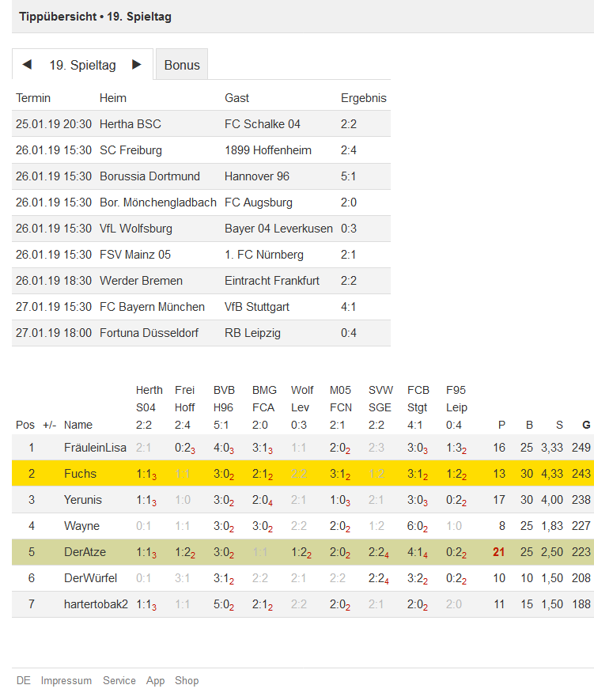Open player FräuleinLisa's row name
Image resolution: width=594 pixels, height=700 pixels.
95,448
